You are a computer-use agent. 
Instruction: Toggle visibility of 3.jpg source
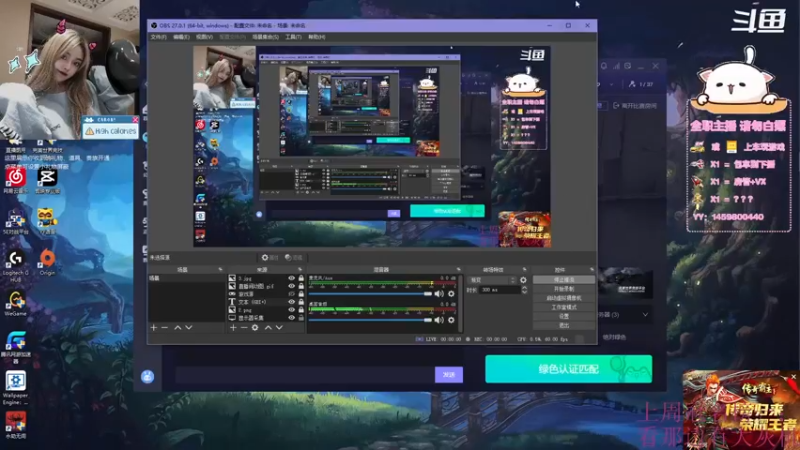(x=291, y=278)
